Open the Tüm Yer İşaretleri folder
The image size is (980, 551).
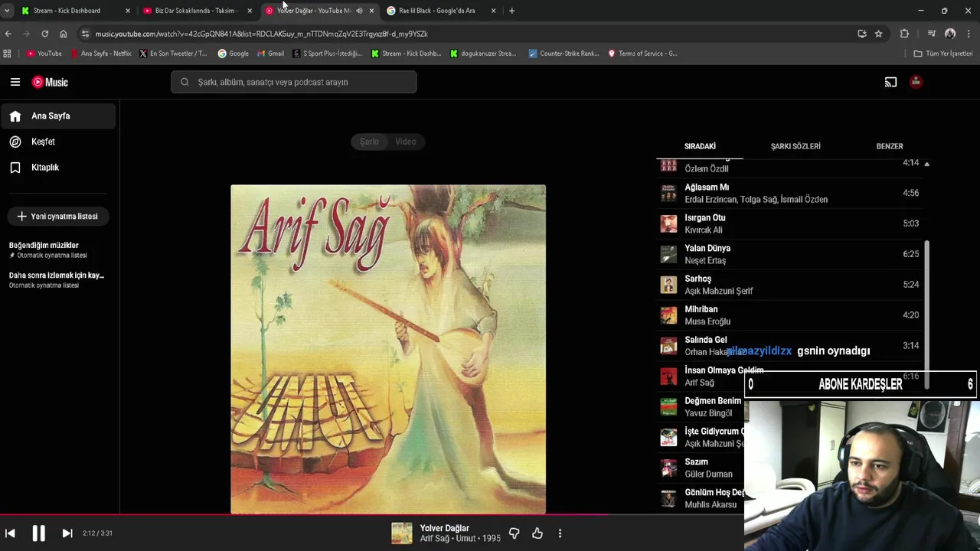[x=943, y=54]
